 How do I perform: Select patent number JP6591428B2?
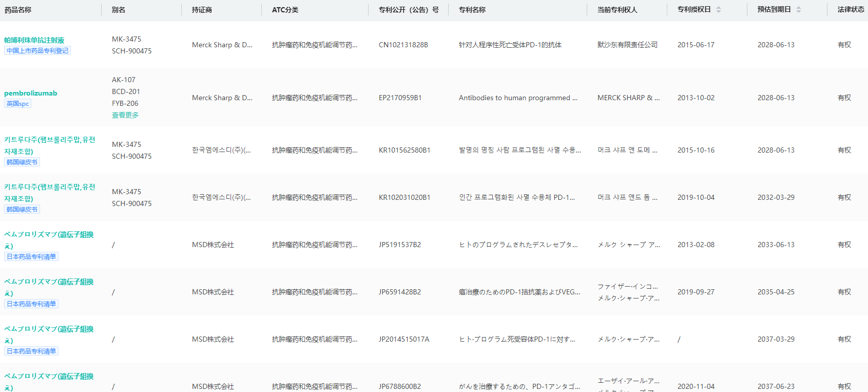coord(400,292)
